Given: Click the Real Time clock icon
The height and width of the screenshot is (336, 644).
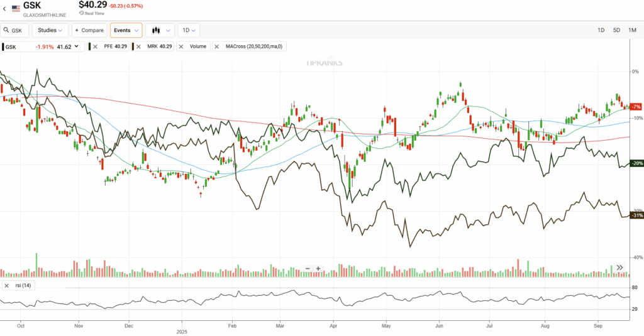Looking at the screenshot, I should point(81,13).
